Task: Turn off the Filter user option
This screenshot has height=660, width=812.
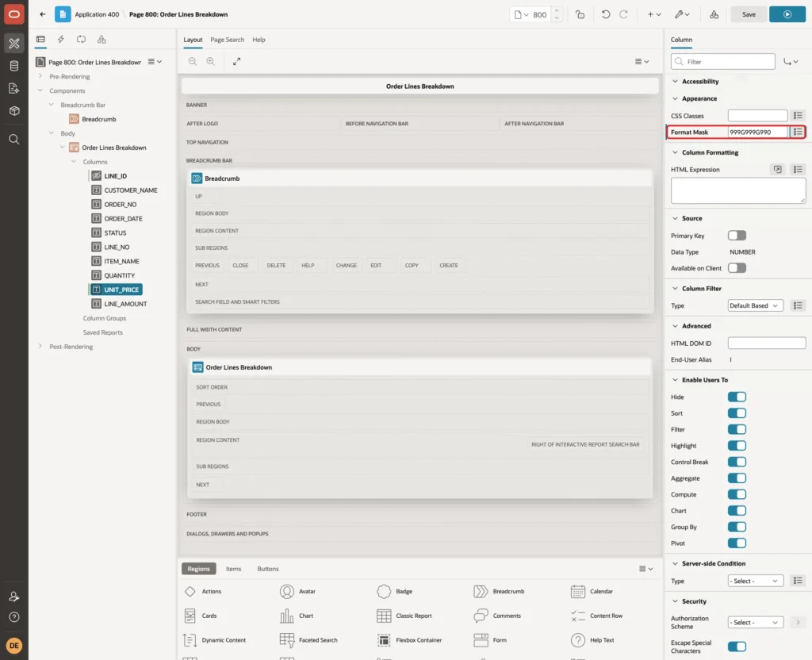Action: (737, 429)
